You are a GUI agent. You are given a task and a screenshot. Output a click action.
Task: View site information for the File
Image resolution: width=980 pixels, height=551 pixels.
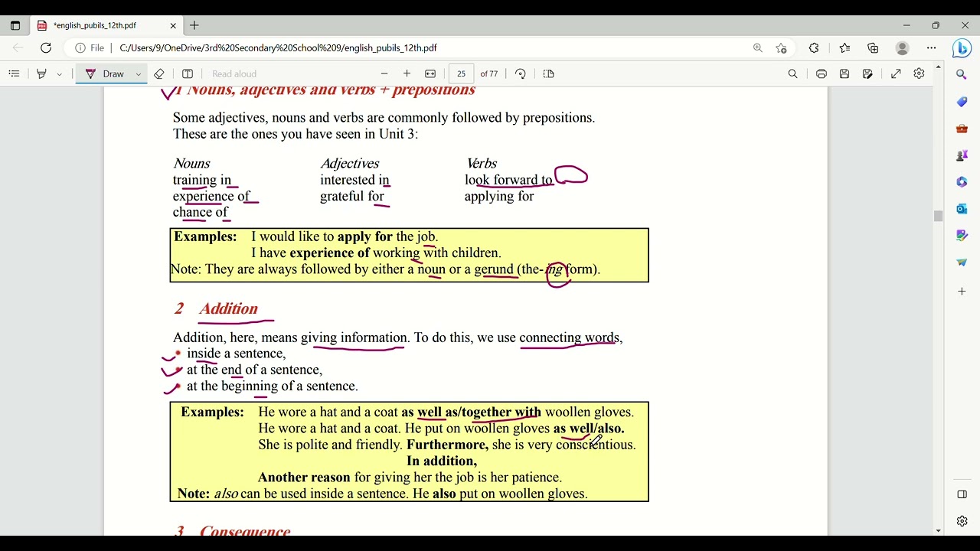pyautogui.click(x=90, y=47)
